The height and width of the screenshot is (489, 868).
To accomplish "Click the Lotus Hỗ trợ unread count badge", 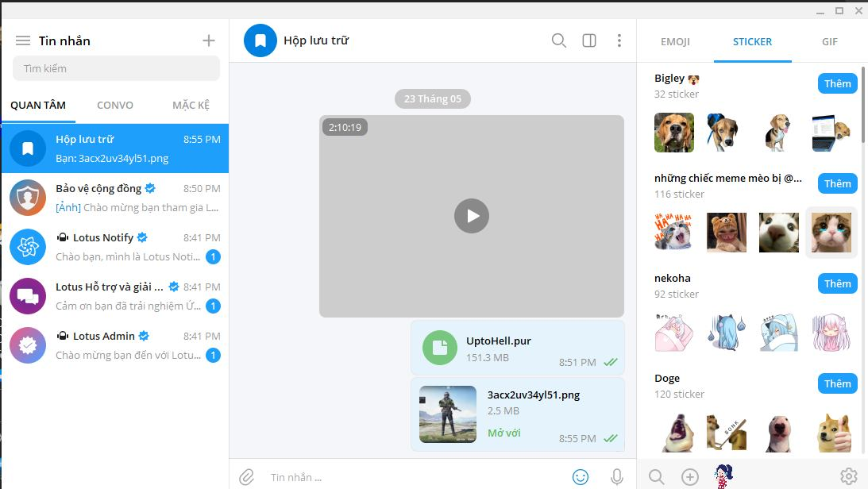I will [213, 306].
